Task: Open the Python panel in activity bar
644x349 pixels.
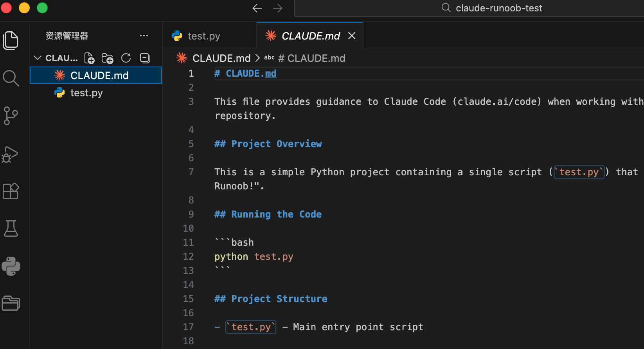Action: point(11,266)
